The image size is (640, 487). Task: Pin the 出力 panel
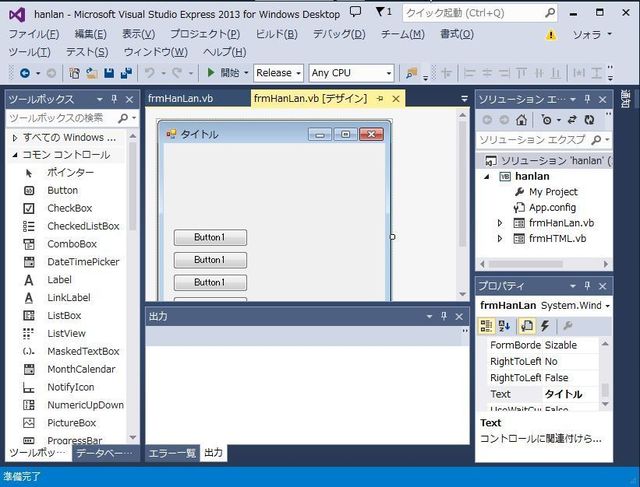(x=444, y=316)
